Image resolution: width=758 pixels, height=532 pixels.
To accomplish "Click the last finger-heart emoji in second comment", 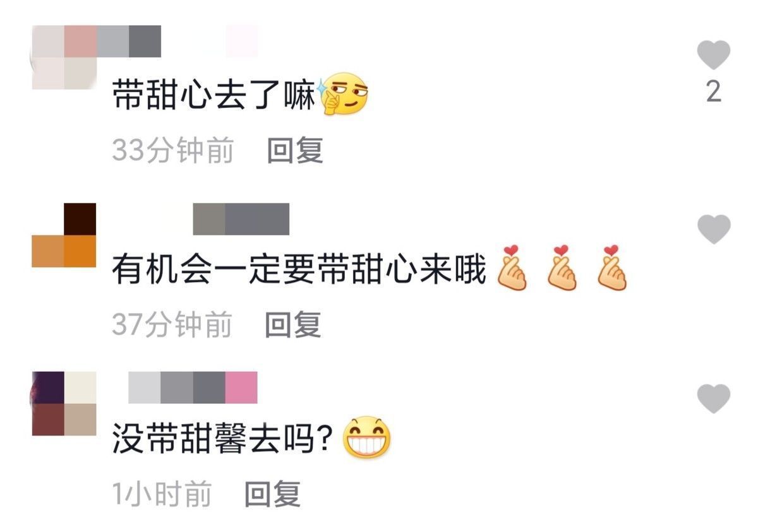I will 611,268.
